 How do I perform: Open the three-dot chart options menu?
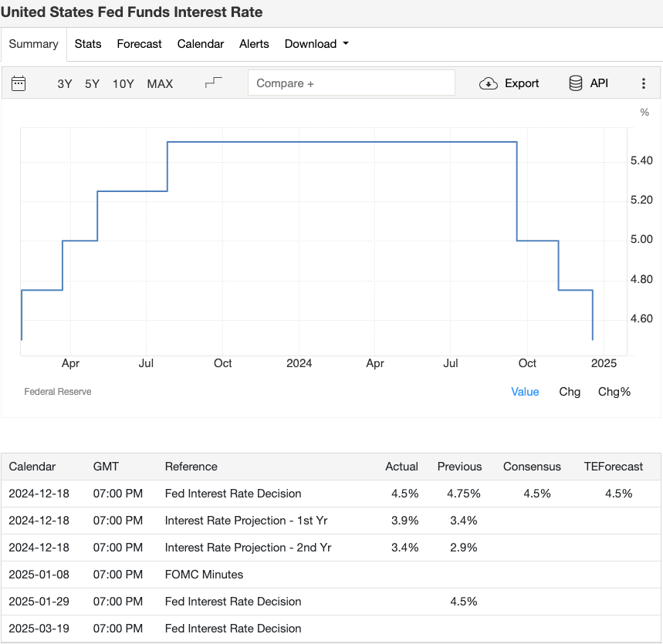[644, 83]
